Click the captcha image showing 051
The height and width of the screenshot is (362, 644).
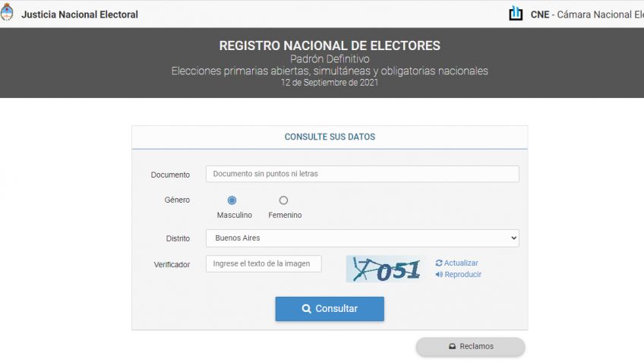pyautogui.click(x=385, y=269)
